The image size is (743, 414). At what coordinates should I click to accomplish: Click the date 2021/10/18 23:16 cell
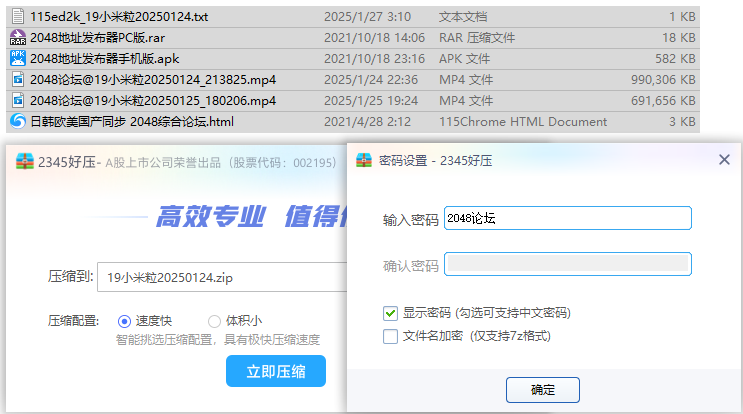[x=374, y=59]
